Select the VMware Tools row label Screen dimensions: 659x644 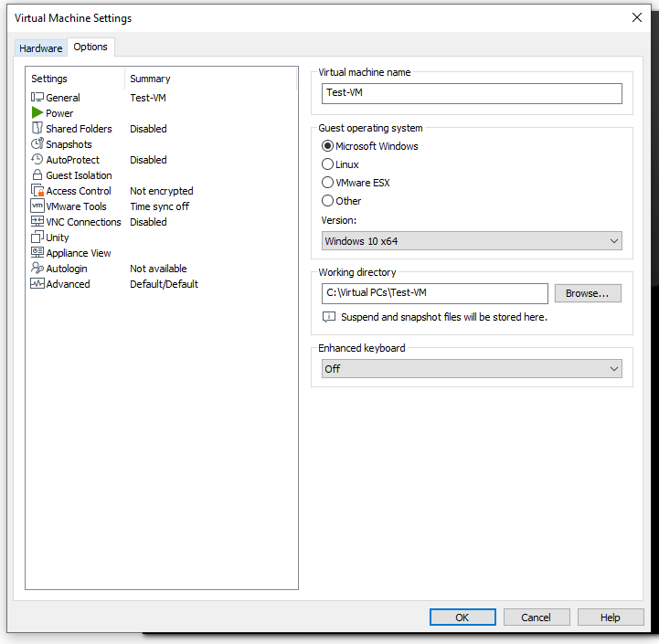(x=77, y=206)
